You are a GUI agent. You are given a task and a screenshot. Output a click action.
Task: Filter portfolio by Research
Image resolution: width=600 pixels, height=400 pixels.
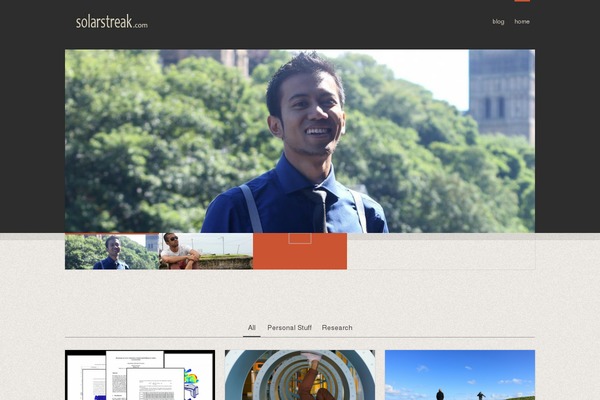click(337, 328)
